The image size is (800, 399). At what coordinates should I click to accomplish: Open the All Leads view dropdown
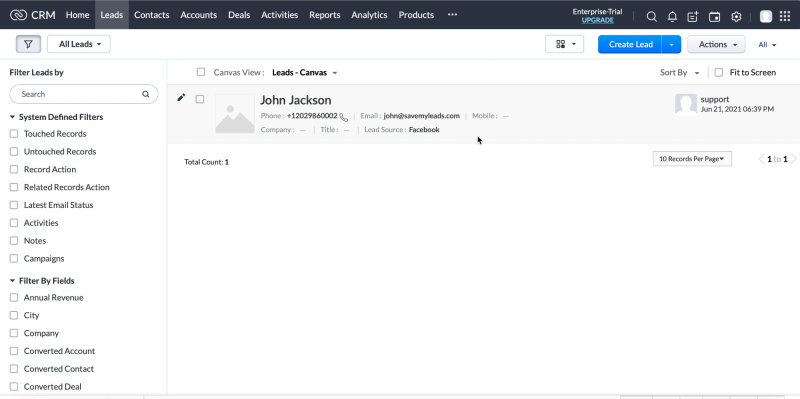click(x=79, y=44)
